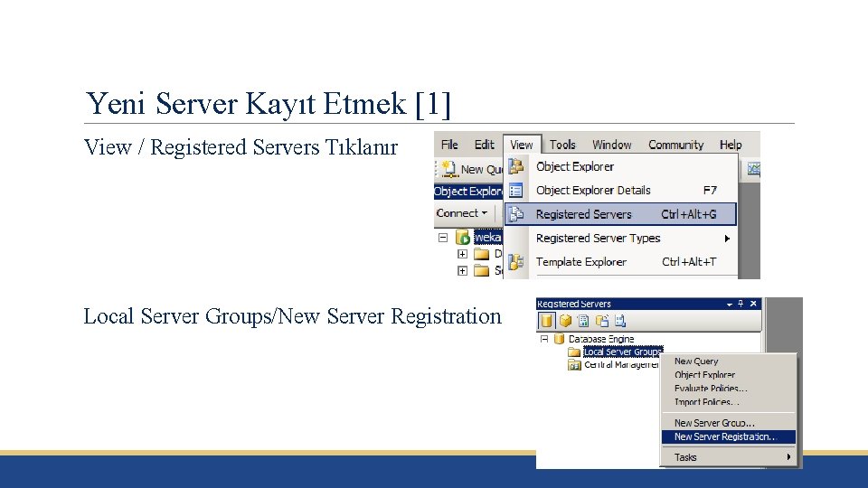Choose Evaluate Policies in context menu
This screenshot has width=868, height=488.
tap(729, 389)
